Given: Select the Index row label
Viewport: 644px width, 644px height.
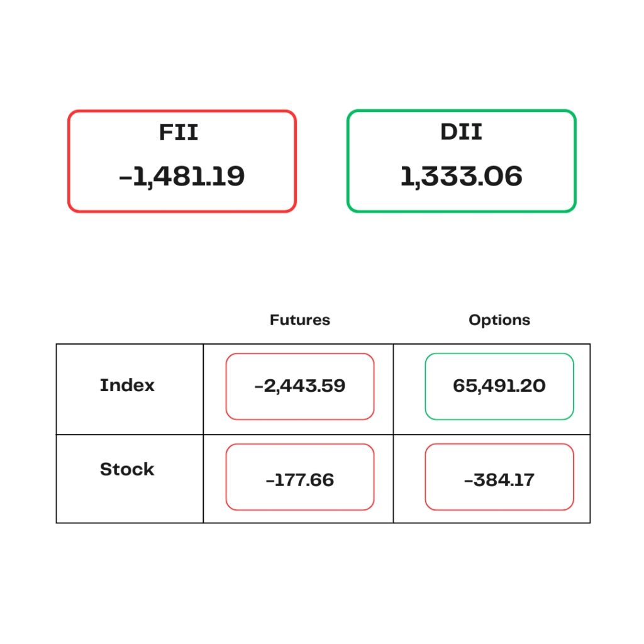Looking at the screenshot, I should [x=127, y=386].
